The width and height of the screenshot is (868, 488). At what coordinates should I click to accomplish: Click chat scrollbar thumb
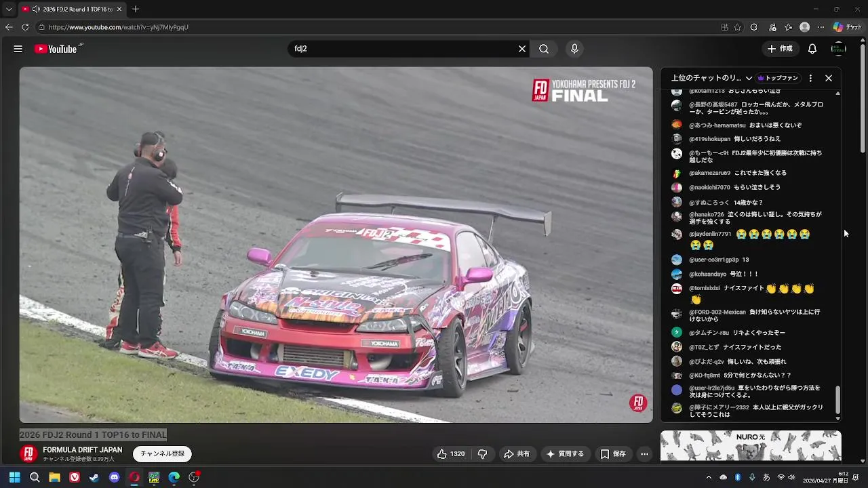tap(837, 399)
